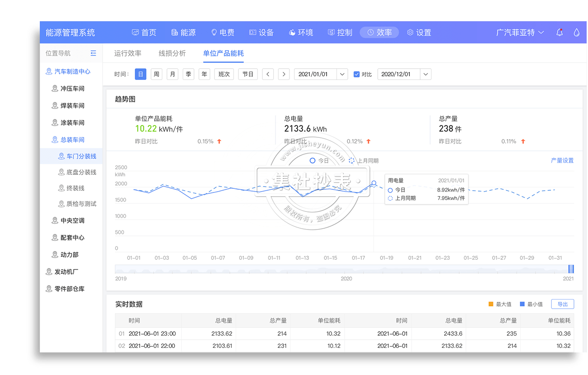Click the previous date arrow button
Viewport: 588px width, 375px height.
[268, 74]
